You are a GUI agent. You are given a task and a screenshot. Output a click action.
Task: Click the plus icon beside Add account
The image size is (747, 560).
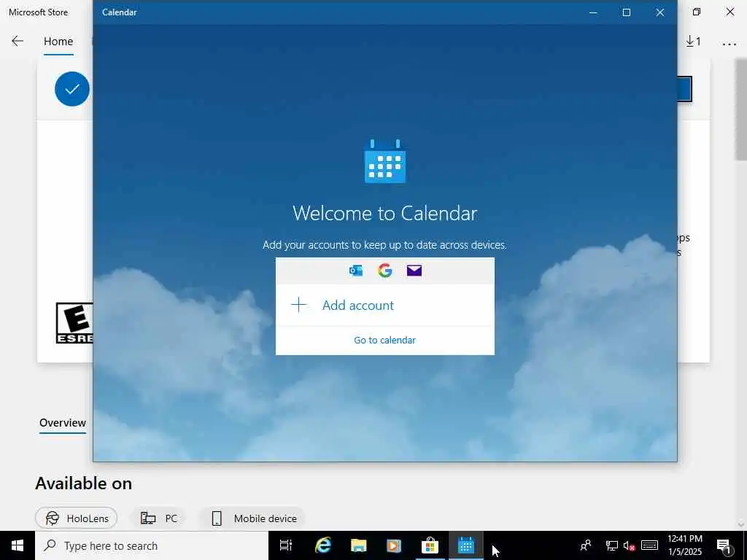click(x=298, y=305)
